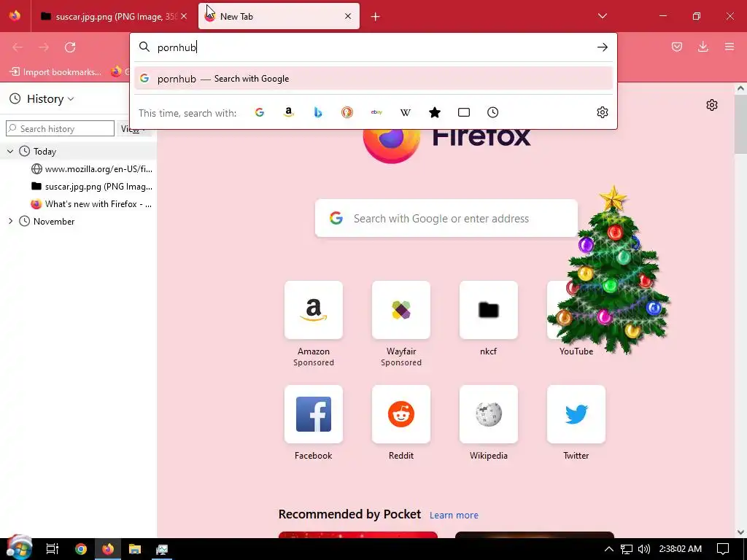Launch Chrome from taskbar
The image size is (747, 560).
(80, 549)
